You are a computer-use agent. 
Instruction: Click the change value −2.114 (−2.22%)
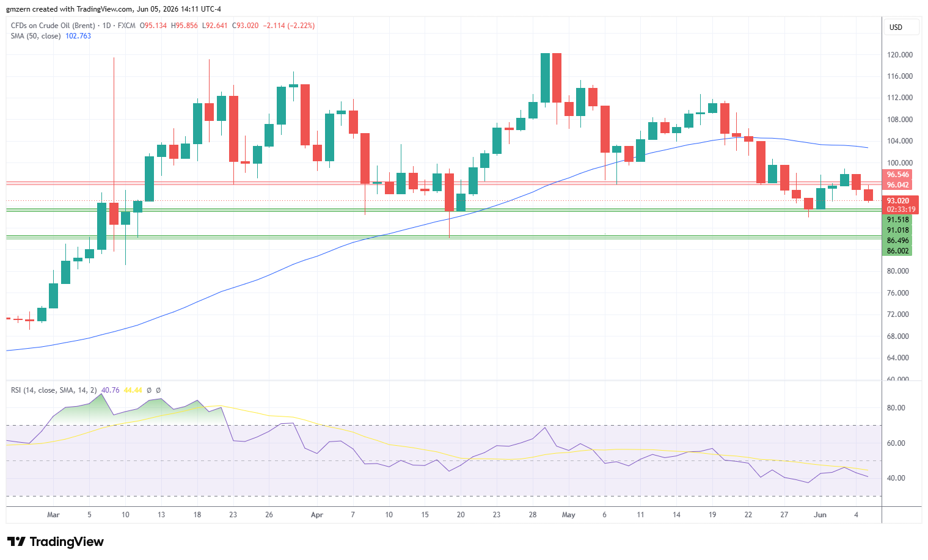[x=289, y=26]
